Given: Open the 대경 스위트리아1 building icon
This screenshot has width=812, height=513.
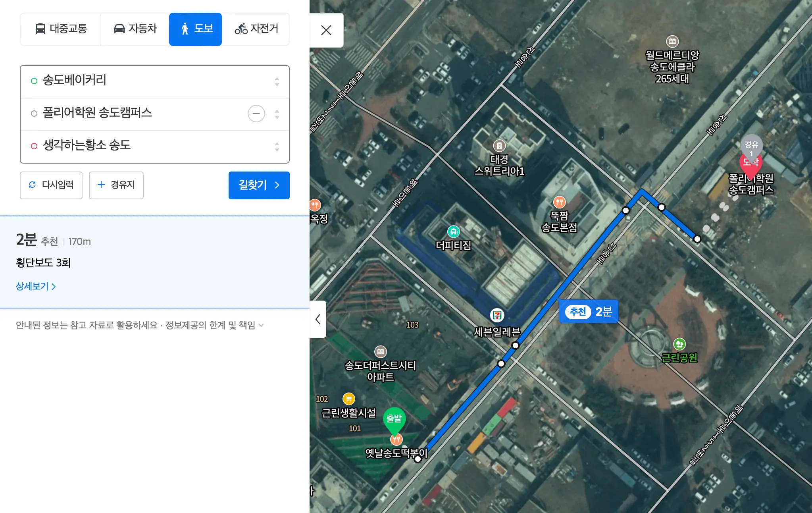Looking at the screenshot, I should pos(499,146).
